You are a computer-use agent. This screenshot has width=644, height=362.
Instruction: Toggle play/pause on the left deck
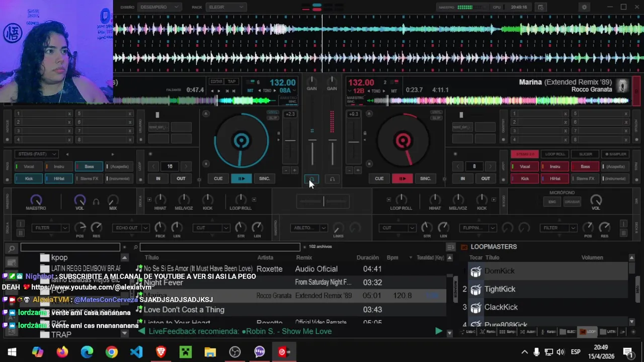tap(242, 178)
